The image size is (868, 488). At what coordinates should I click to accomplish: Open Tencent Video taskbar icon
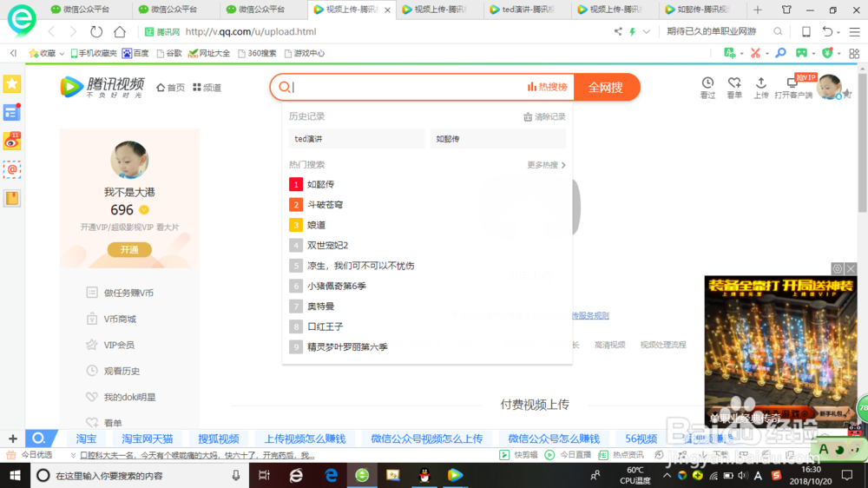click(x=455, y=475)
